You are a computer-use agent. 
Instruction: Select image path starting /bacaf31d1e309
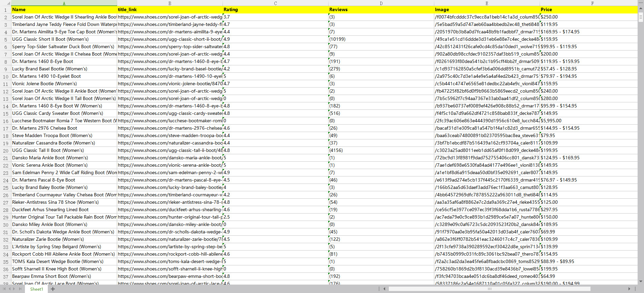487,128
